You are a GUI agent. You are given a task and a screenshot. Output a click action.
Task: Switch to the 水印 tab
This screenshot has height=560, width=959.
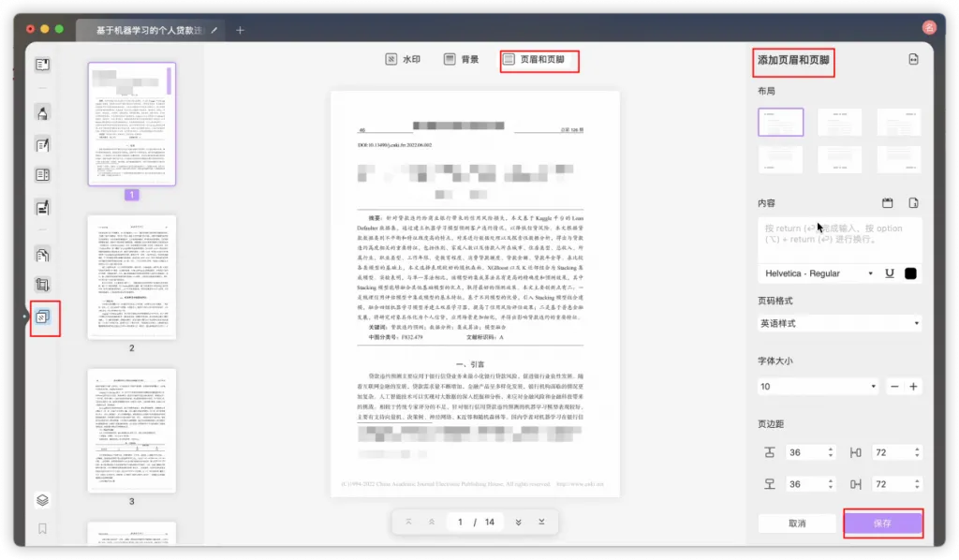pos(403,60)
